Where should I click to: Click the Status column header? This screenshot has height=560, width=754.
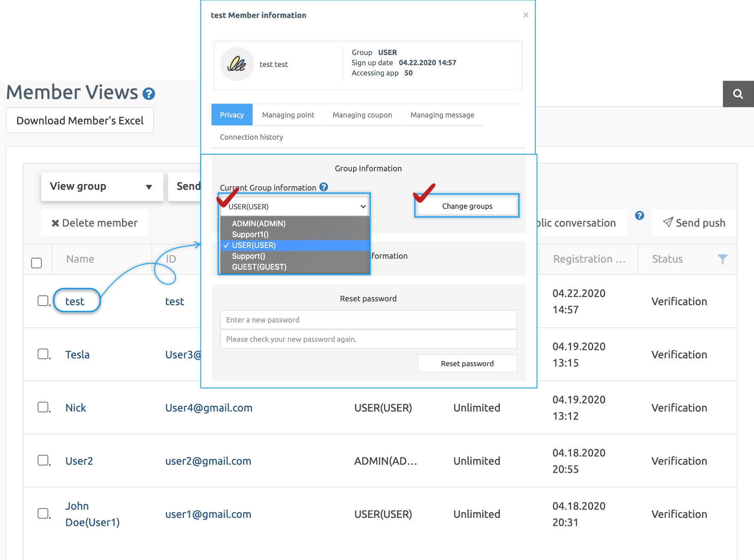tap(667, 259)
